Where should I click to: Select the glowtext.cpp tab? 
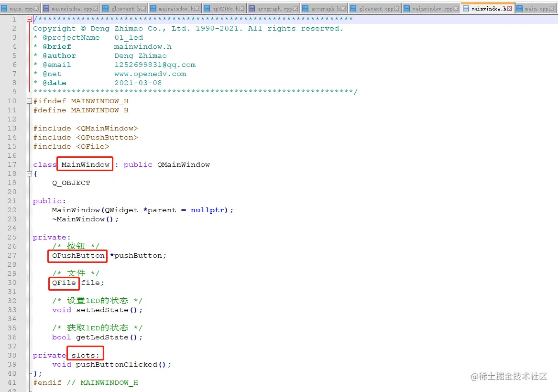pyautogui.click(x=375, y=9)
